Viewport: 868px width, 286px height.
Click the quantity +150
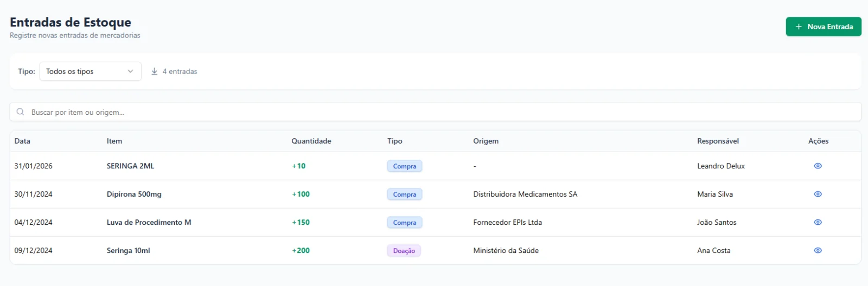tap(301, 223)
